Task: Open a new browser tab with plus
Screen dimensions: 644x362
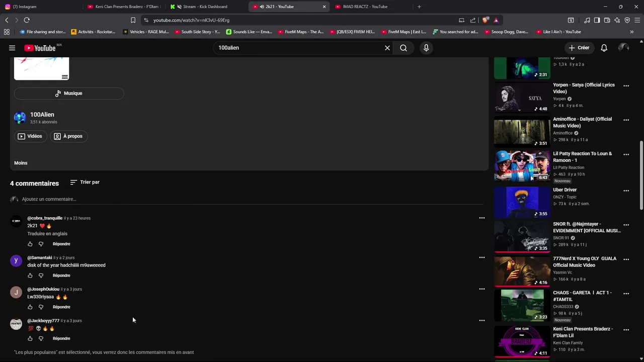Action: [419, 7]
